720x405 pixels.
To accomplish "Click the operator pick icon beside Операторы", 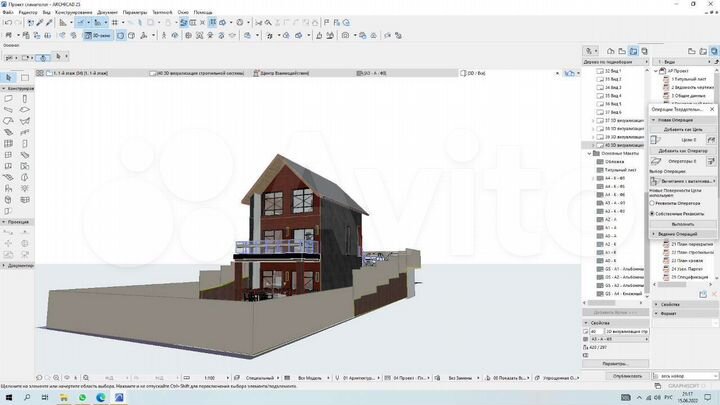I will [712, 160].
